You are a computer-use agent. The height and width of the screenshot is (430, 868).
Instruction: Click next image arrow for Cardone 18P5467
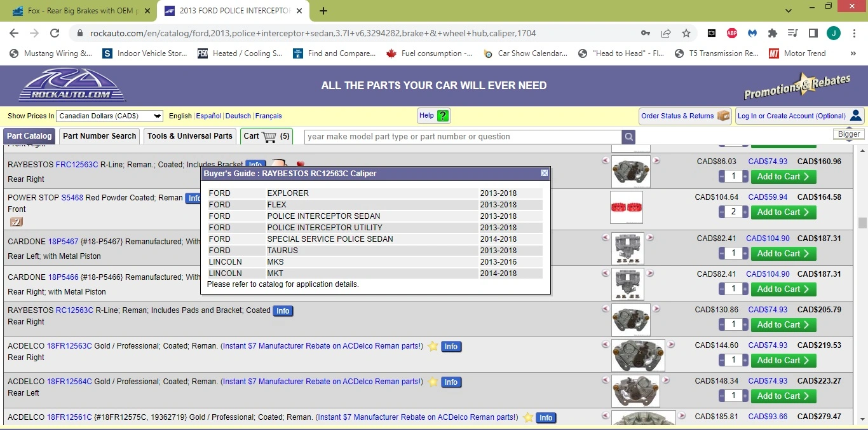[x=650, y=238]
